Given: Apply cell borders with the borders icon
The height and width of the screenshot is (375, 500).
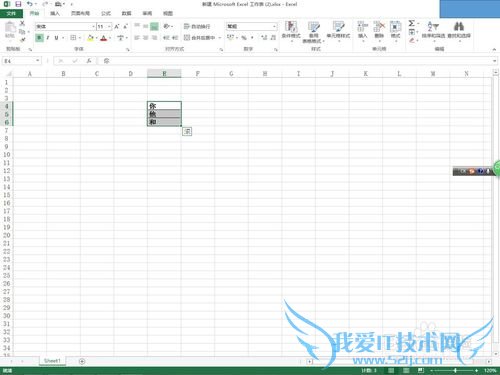Looking at the screenshot, I should coord(73,38).
